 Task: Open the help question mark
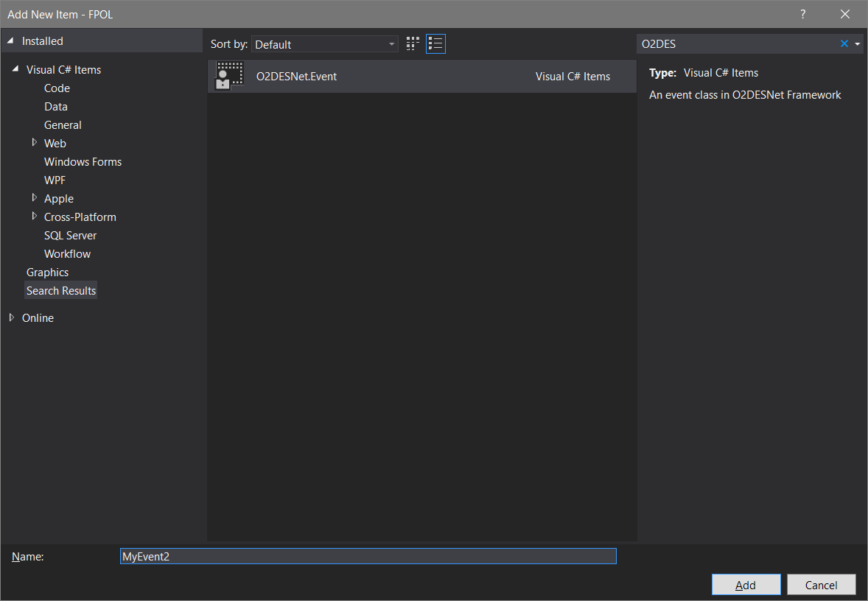(802, 14)
